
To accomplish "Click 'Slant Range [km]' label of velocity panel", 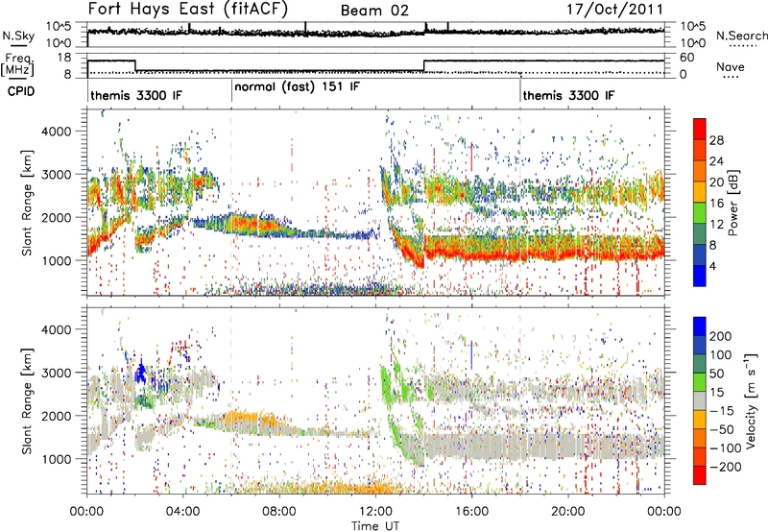I will click(27, 400).
